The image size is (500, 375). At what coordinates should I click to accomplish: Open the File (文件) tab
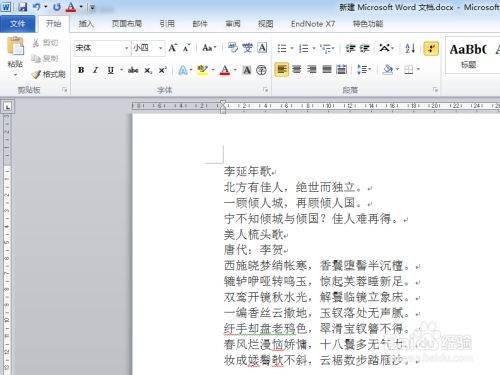tap(17, 24)
